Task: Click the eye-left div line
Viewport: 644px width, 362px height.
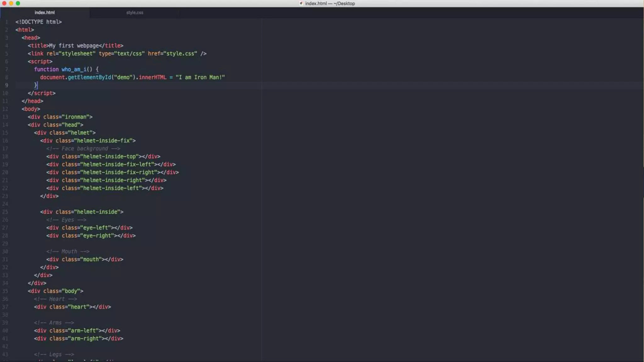Action: pyautogui.click(x=89, y=228)
